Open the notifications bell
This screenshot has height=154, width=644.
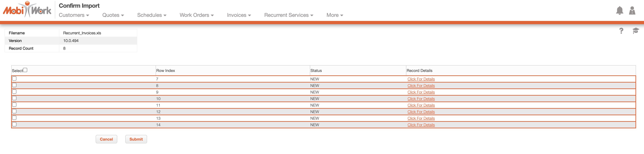619,10
